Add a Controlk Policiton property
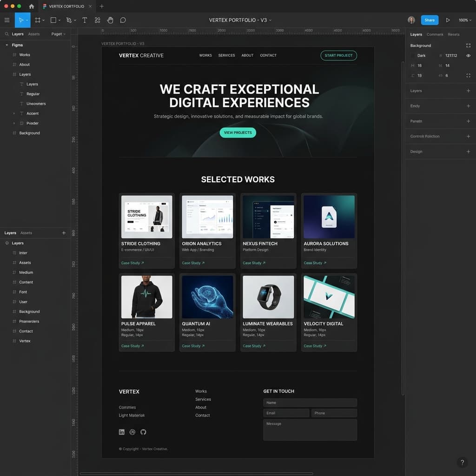Screen dimensions: 476x476 [469, 136]
